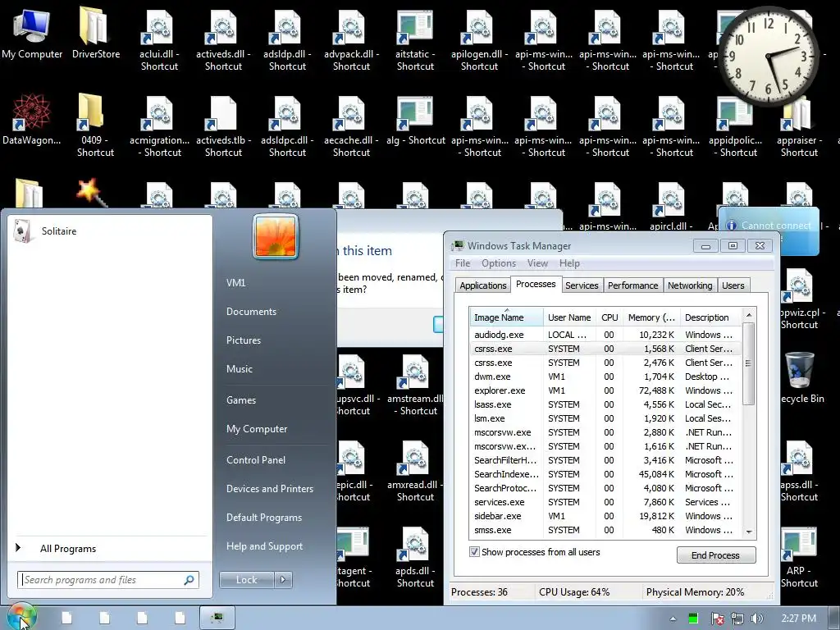840x630 pixels.
Task: Switch to the Performance tab
Action: click(632, 285)
